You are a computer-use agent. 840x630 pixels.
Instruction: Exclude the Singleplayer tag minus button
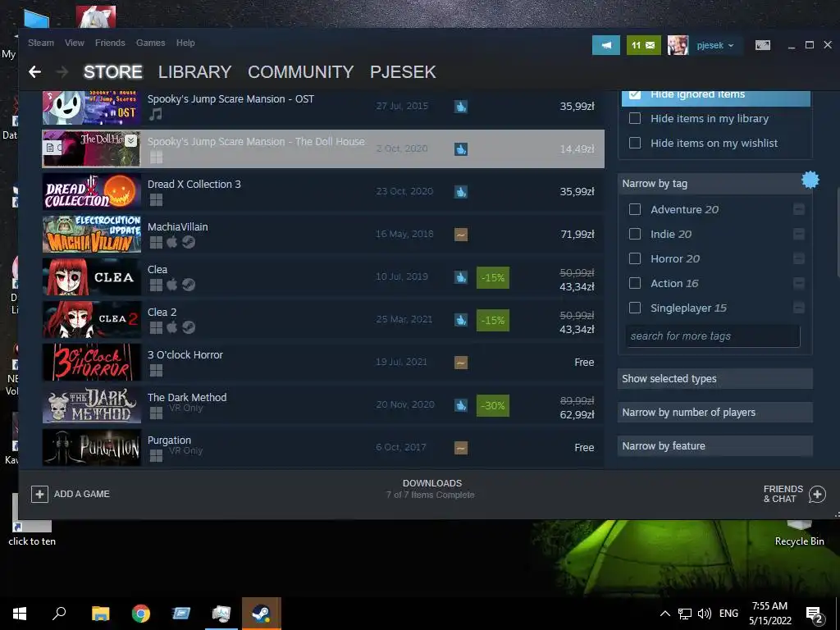(x=799, y=308)
